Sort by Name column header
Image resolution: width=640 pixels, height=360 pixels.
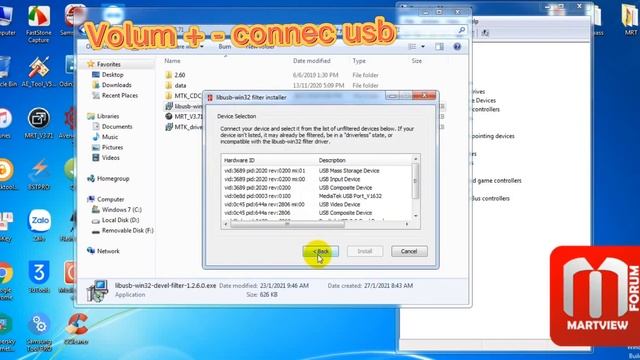(172, 61)
